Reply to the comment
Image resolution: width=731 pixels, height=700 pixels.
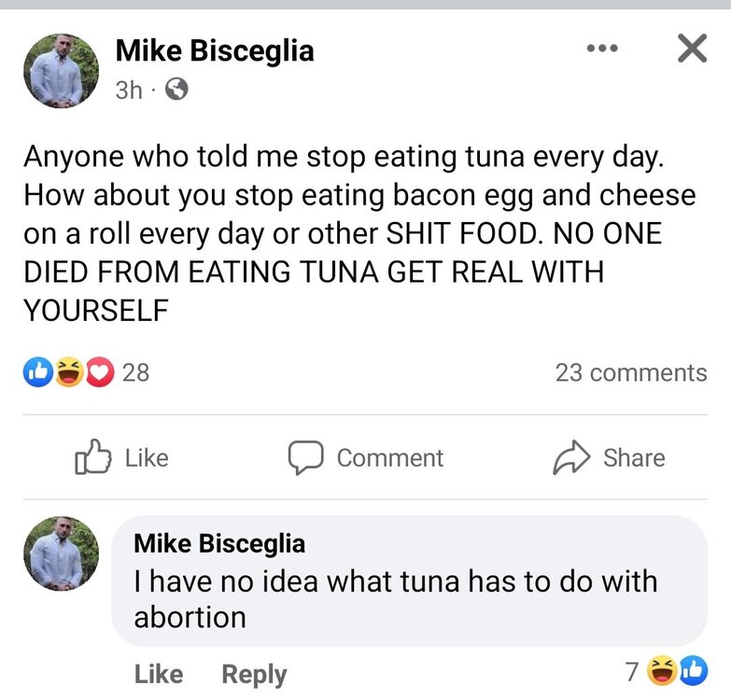pos(254,673)
